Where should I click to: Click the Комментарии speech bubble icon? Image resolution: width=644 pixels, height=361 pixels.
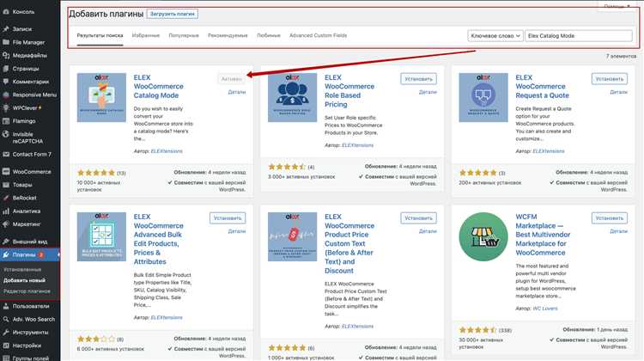pos(6,82)
